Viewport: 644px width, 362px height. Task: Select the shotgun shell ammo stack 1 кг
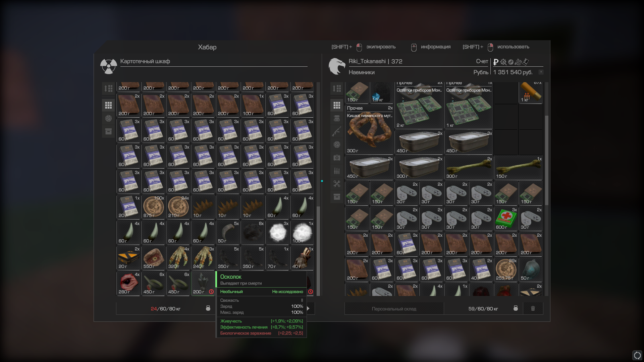click(x=530, y=93)
